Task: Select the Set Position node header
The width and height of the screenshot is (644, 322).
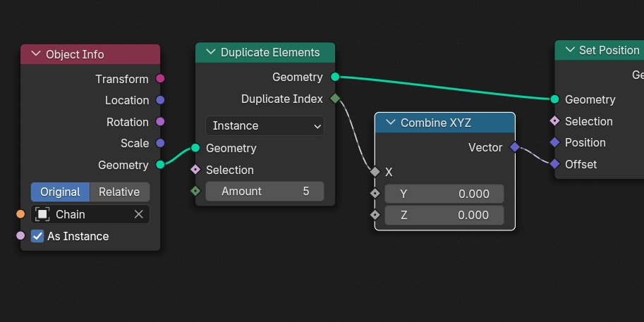Action: 600,50
